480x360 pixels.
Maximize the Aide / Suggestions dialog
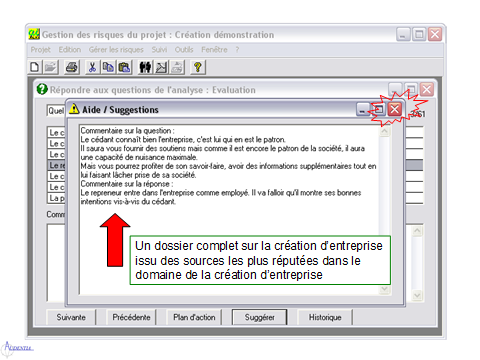[379, 109]
